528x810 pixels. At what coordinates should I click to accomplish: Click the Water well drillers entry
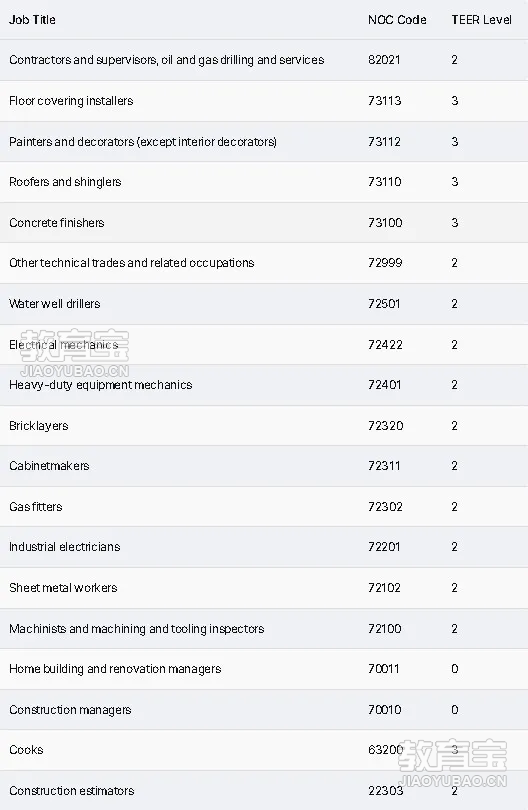(55, 304)
